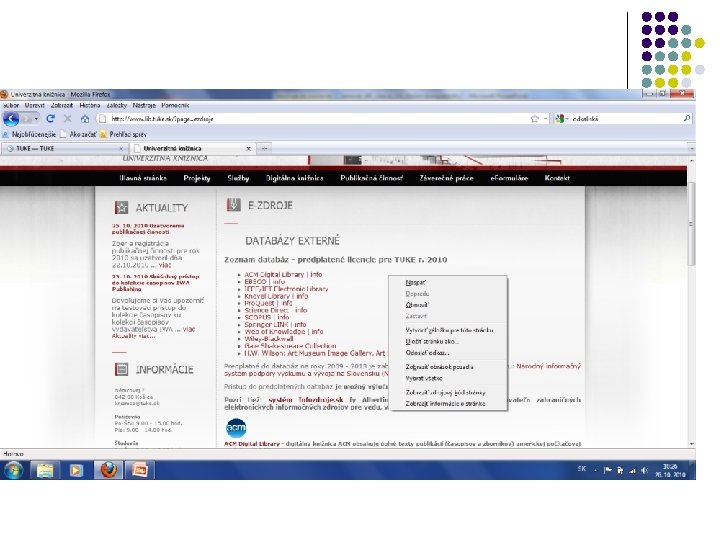Screen dimensions: 720x540
Task: Open the Upraviť menu
Action: (34, 106)
